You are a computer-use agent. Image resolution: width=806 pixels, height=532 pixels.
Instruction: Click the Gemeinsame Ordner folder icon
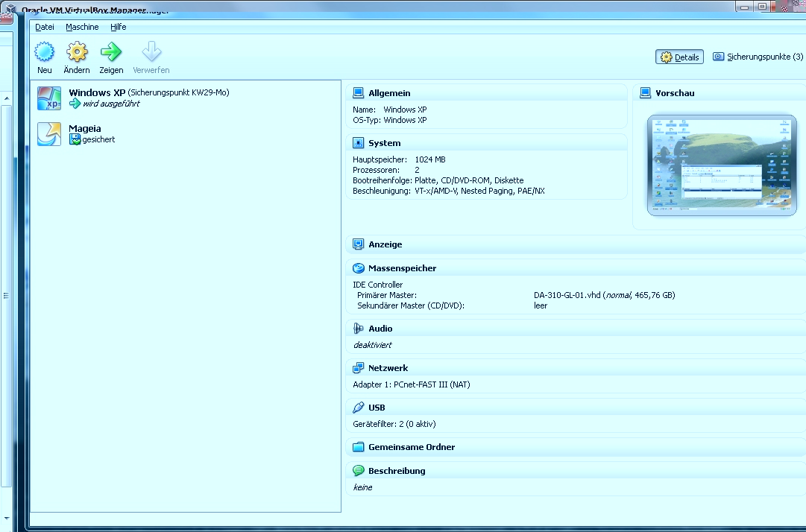click(359, 447)
